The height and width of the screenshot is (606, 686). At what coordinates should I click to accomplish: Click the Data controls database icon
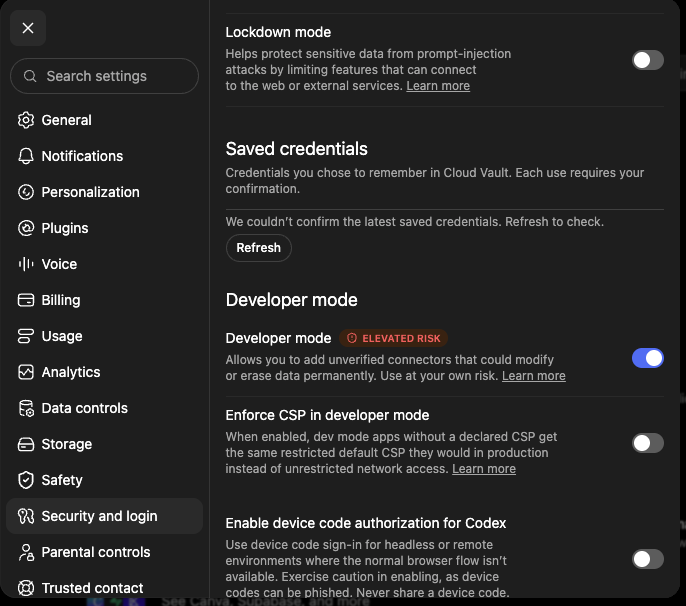pyautogui.click(x=26, y=408)
